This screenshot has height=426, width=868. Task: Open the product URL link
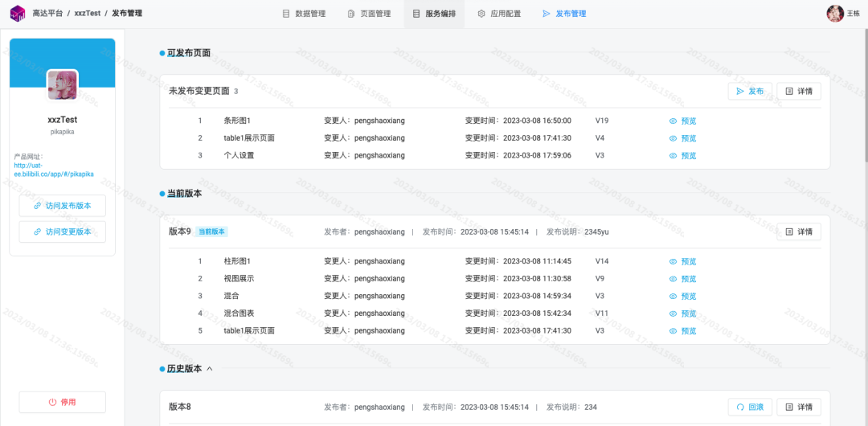click(54, 170)
